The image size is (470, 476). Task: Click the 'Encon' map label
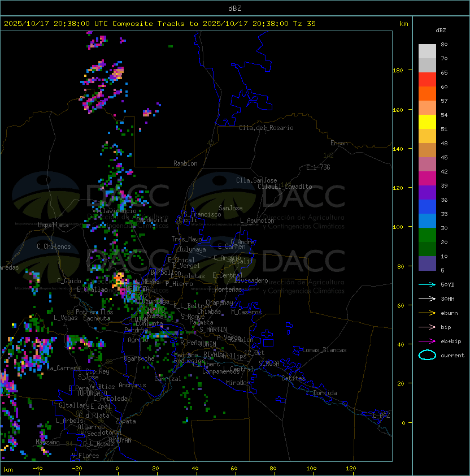[x=339, y=143]
